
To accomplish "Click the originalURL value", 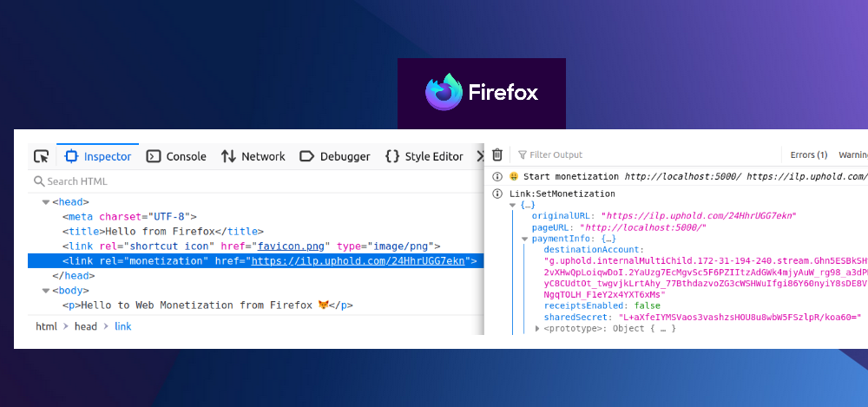I will point(699,216).
